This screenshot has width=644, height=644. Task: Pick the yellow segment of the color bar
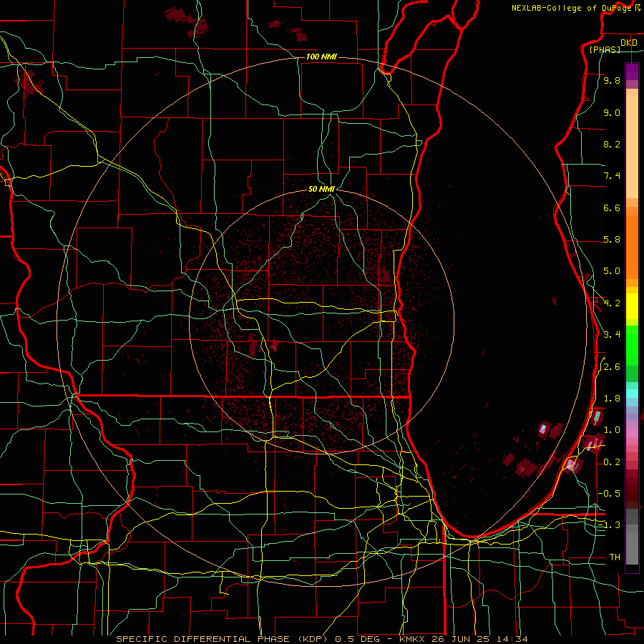point(632,306)
